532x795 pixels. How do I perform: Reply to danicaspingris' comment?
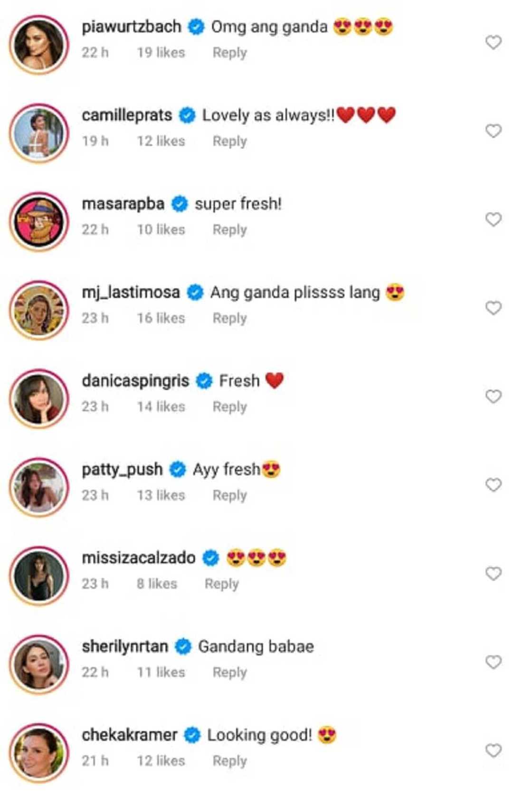click(229, 407)
